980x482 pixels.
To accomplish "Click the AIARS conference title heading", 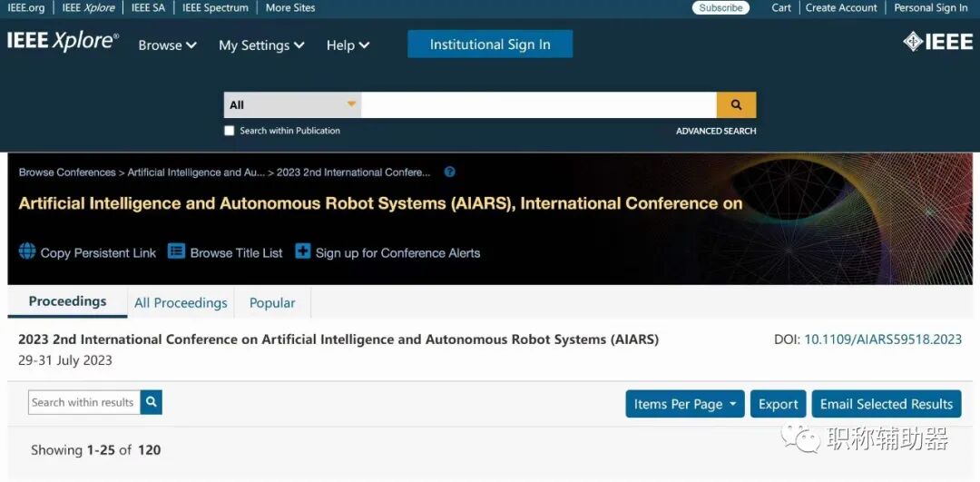I will 380,204.
